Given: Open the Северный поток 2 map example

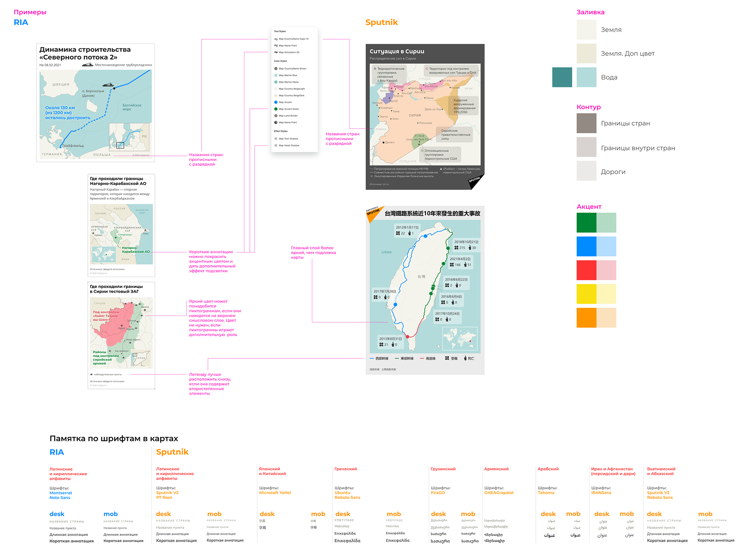Looking at the screenshot, I should [x=96, y=103].
